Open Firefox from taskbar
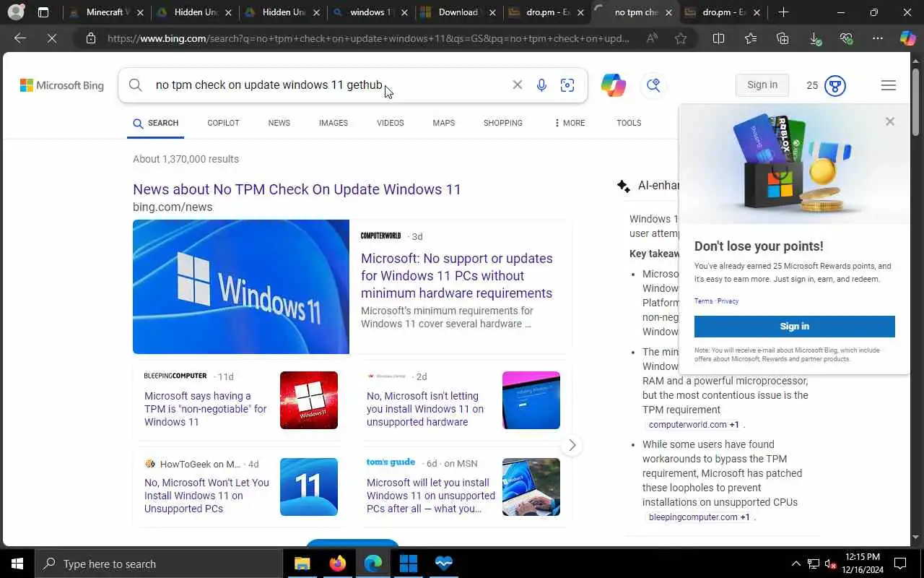This screenshot has height=578, width=924. 337,564
